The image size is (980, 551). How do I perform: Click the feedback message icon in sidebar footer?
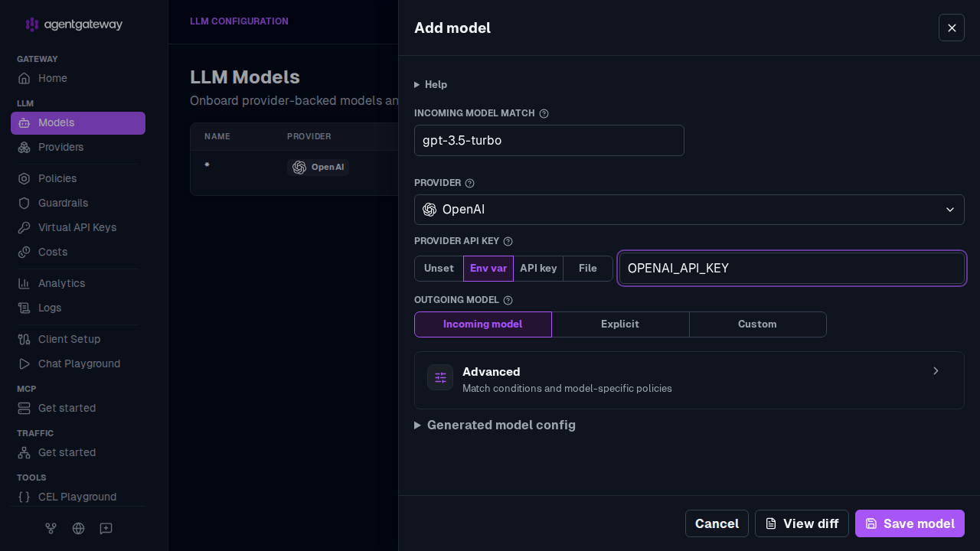(106, 528)
